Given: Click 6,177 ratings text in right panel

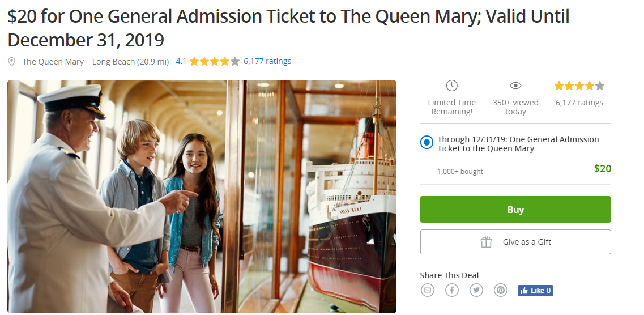Looking at the screenshot, I should pos(579,103).
